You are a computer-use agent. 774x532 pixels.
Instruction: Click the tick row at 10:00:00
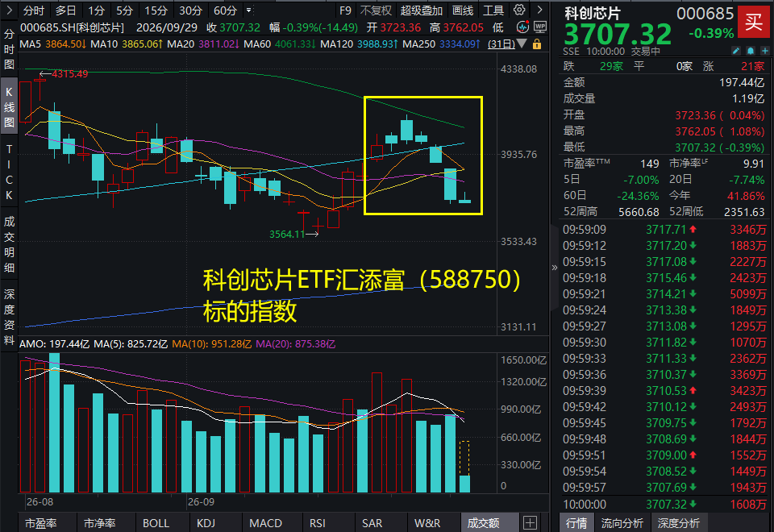pyautogui.click(x=664, y=505)
